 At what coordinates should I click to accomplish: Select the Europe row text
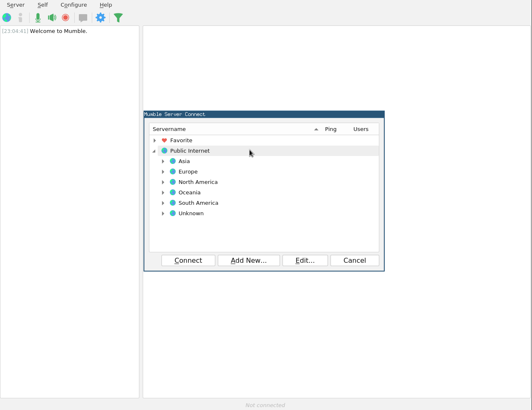[x=188, y=172]
